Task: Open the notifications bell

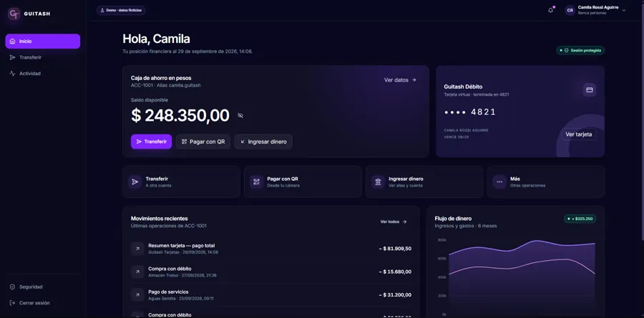Action: (550, 10)
